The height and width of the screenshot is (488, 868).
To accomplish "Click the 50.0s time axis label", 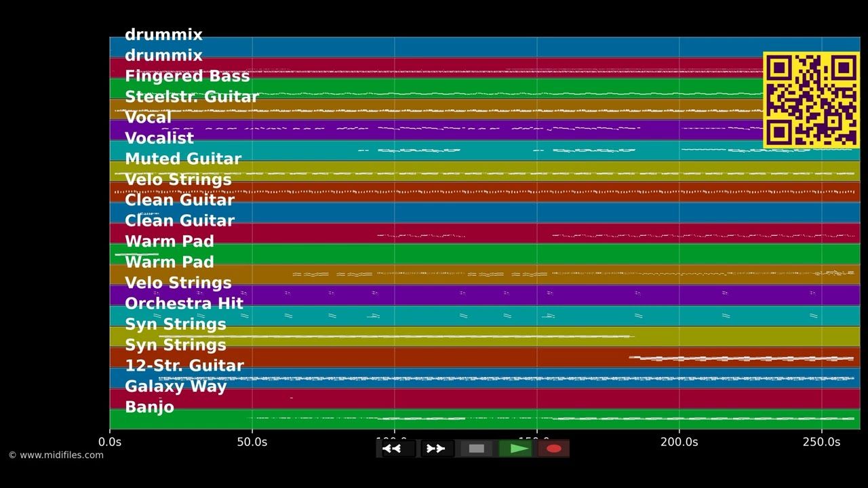I will tap(252, 442).
